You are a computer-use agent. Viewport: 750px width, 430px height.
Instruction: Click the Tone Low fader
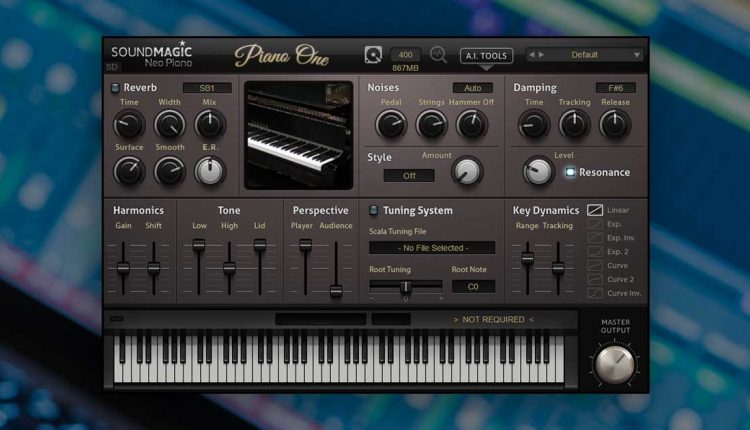[x=199, y=245]
